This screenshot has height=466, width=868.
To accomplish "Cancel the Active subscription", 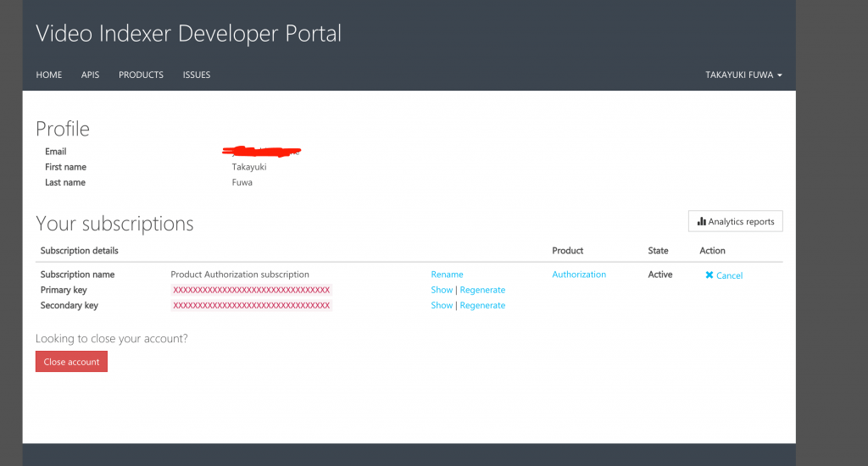I will click(x=724, y=275).
